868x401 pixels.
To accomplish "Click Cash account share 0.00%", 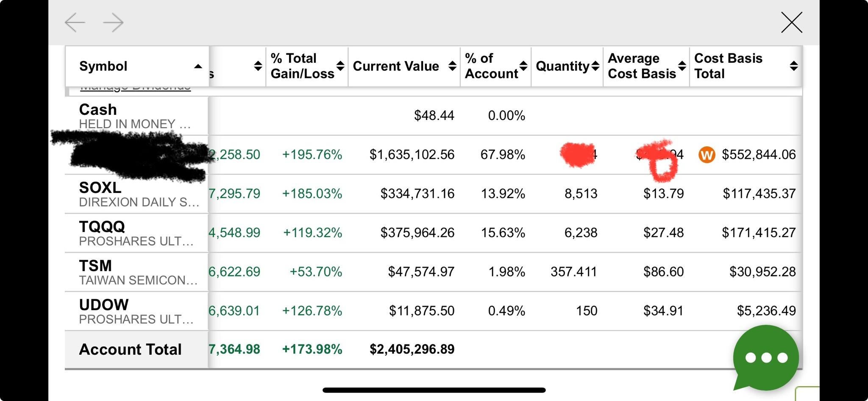I will point(506,115).
